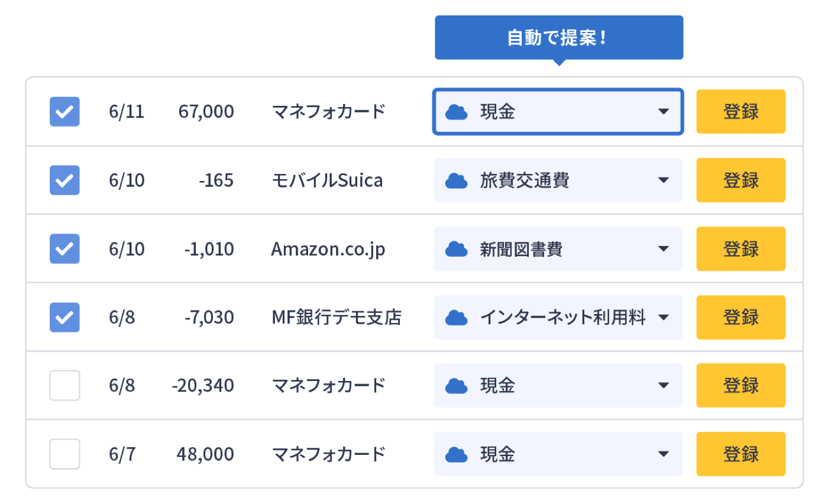Check the 6/7 48,000 transaction checkbox
Viewport: 828px width, 504px height.
click(64, 454)
